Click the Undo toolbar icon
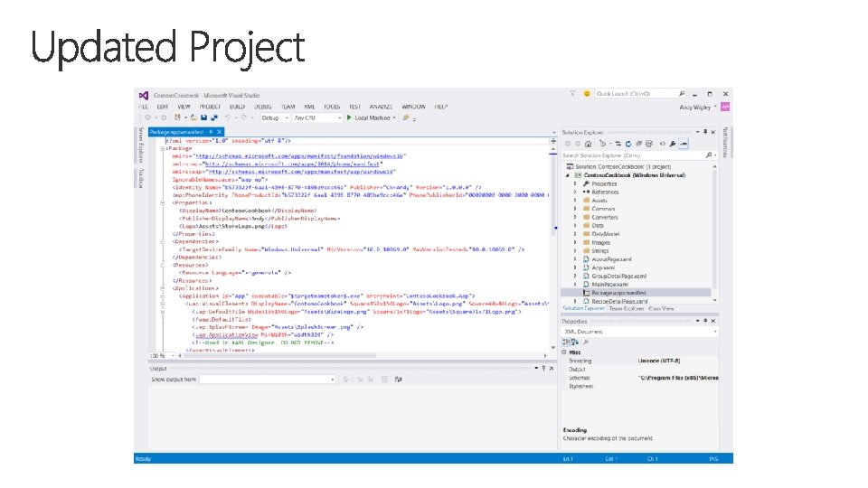Viewport: 868px width, 488px height. (228, 117)
